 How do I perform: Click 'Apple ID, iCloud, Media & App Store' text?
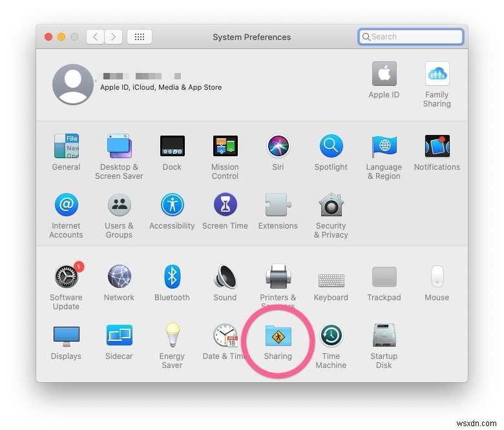[161, 87]
